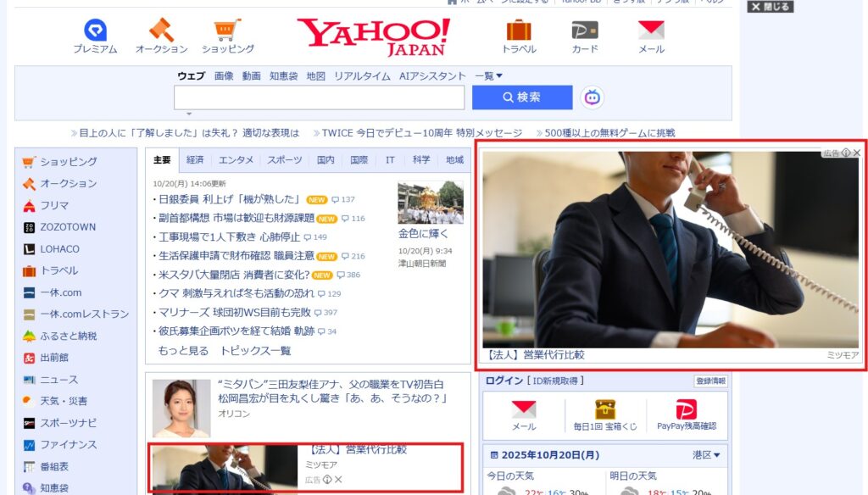Viewport: 868px width, 495px height.
Task: Close the large banner ad with X
Action: pyautogui.click(x=857, y=153)
